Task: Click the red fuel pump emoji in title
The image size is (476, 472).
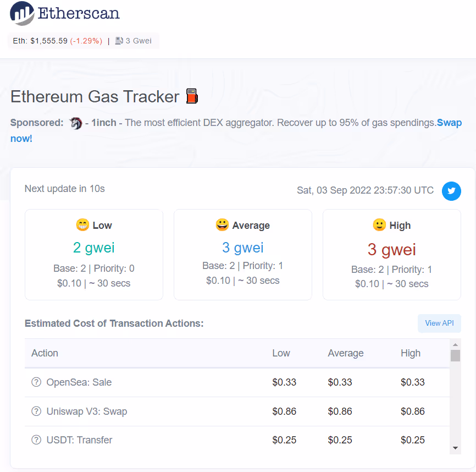Action: 192,96
